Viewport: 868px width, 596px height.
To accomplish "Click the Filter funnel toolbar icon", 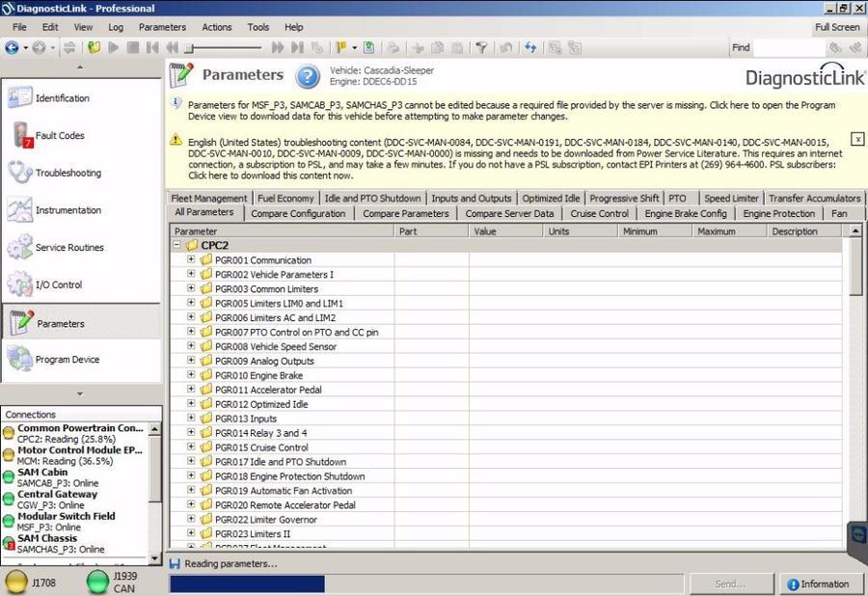I will [x=481, y=48].
